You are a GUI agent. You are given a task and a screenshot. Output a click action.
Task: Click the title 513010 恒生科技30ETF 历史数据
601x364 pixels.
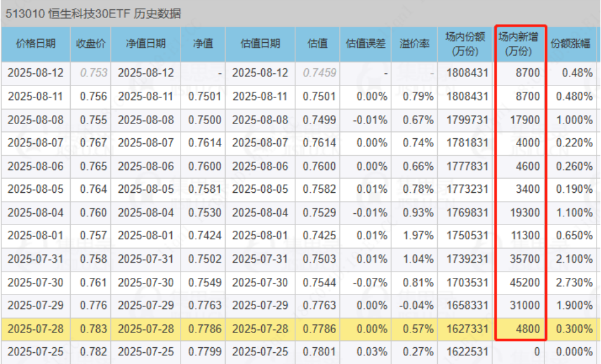coord(93,14)
